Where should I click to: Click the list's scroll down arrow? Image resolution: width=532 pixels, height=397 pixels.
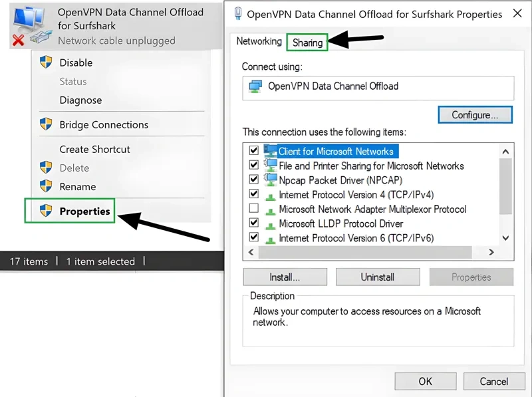click(x=505, y=238)
